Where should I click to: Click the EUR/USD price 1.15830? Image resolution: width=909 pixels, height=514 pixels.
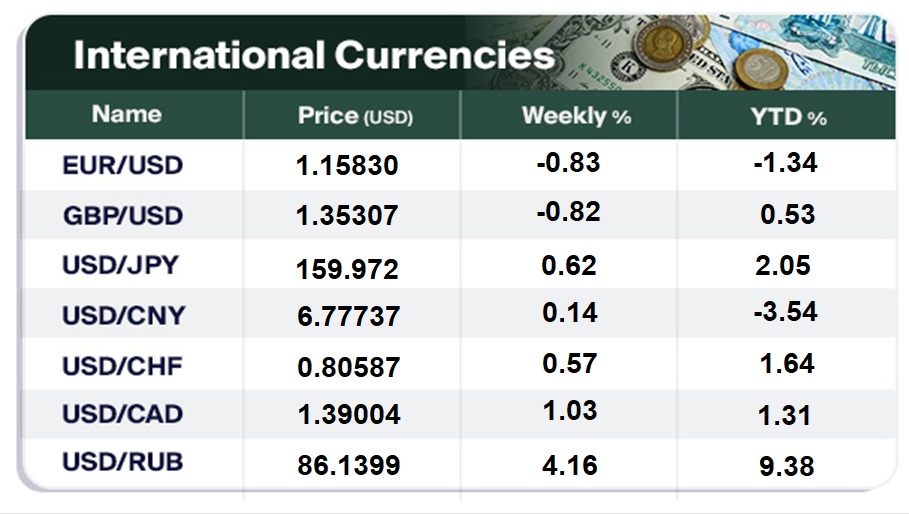(x=347, y=166)
